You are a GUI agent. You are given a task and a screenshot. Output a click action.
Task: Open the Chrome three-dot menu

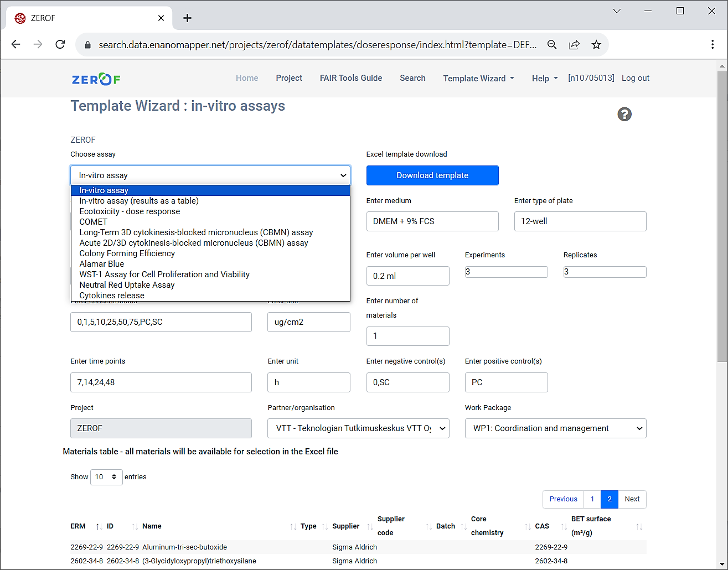712,45
